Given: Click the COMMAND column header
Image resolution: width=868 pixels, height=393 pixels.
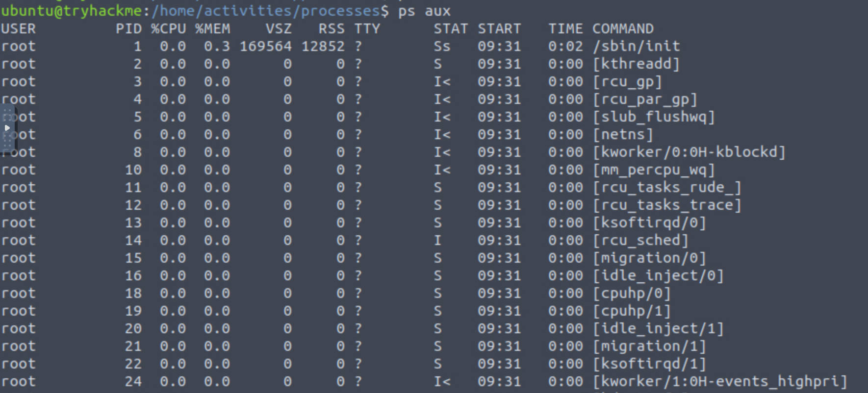Looking at the screenshot, I should [623, 29].
